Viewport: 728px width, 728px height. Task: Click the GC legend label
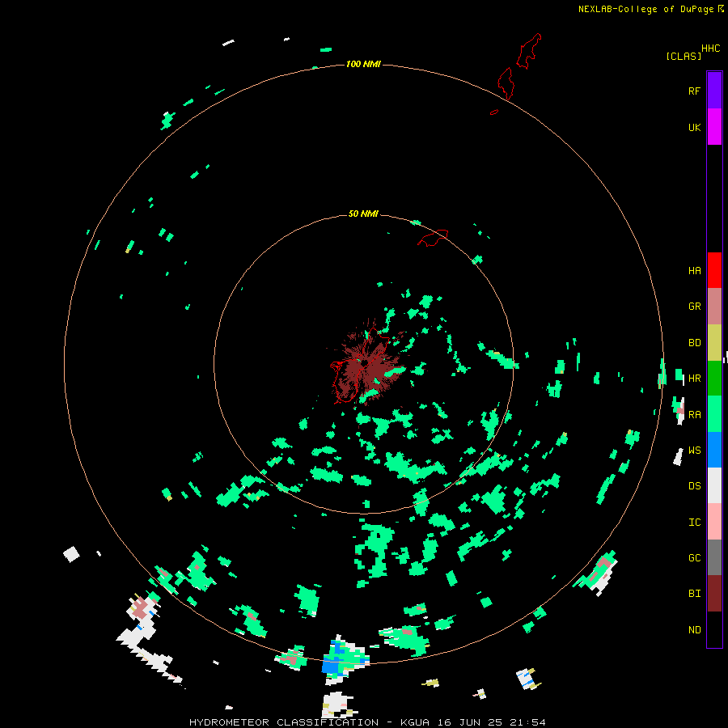pos(694,557)
